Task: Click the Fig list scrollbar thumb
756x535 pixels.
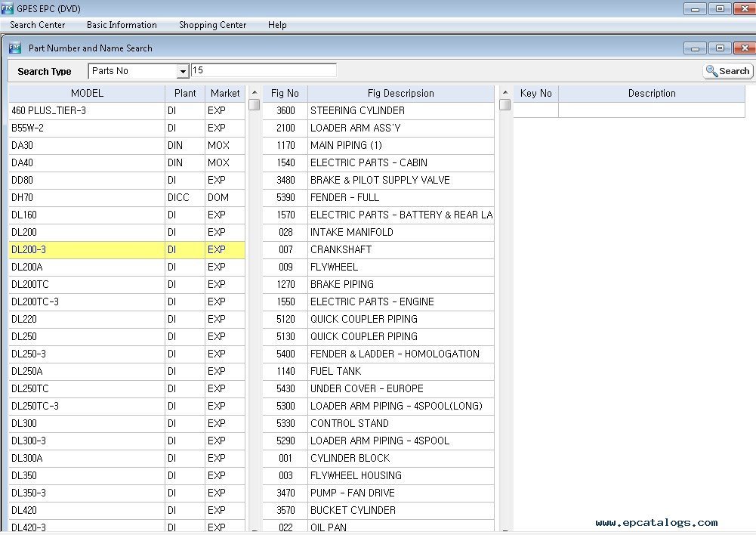Action: [505, 105]
